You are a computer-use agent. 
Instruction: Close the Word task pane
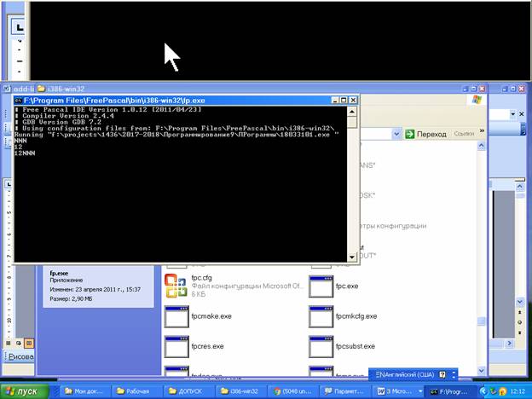522,114
